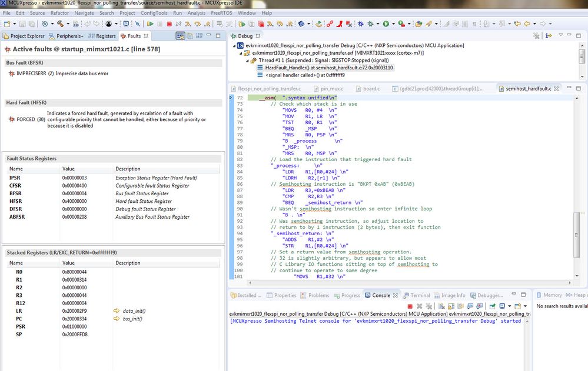This screenshot has height=371, width=588.
Task: Click the Step Into icon
Action: 188,23
